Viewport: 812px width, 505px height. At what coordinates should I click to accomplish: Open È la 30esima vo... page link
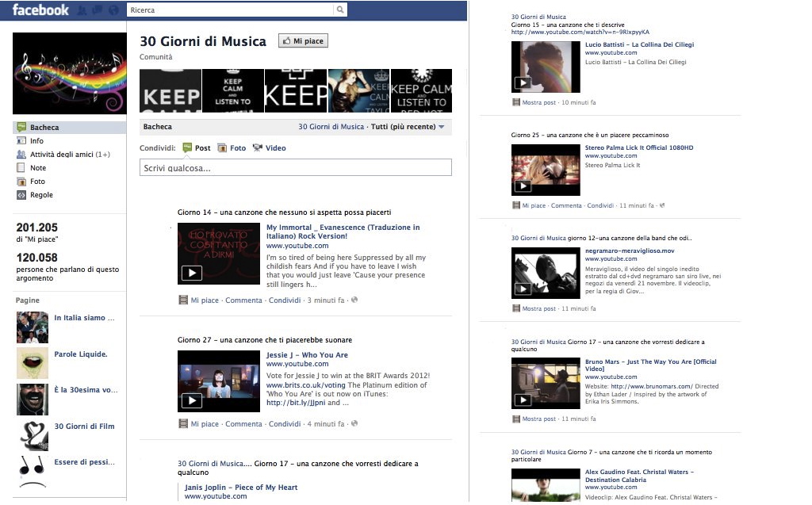(86, 390)
